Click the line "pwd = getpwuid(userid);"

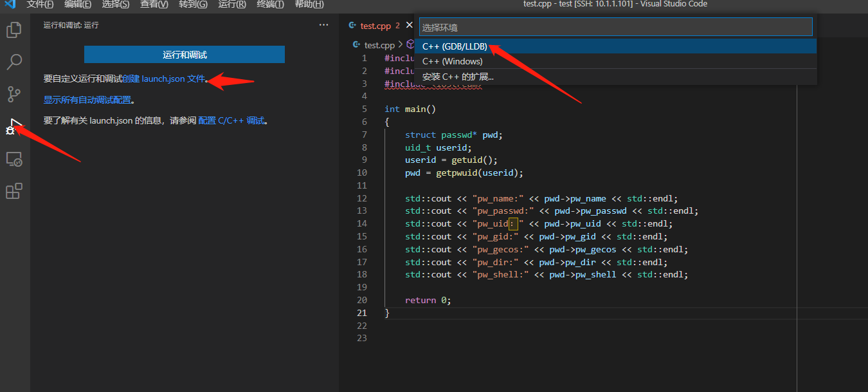[x=464, y=173]
